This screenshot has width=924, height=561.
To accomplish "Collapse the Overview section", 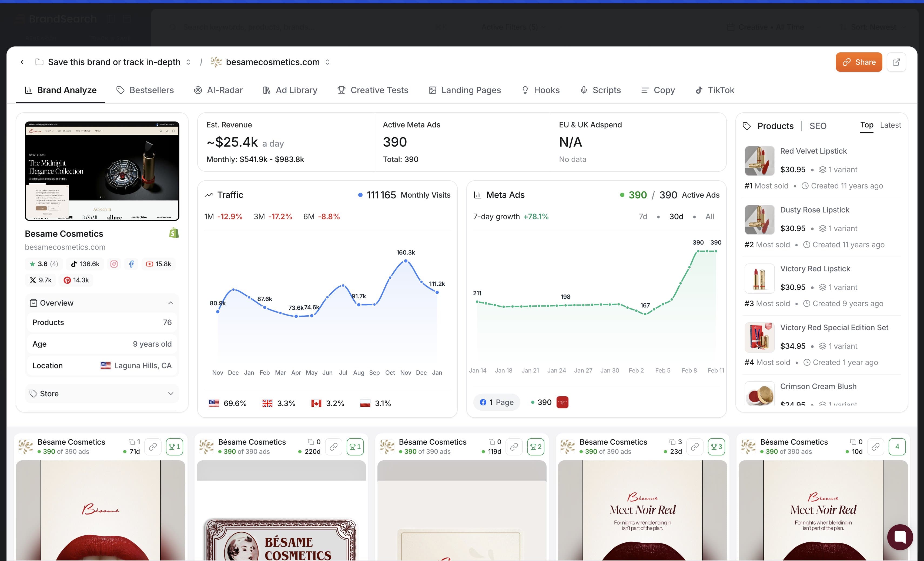I will [171, 303].
